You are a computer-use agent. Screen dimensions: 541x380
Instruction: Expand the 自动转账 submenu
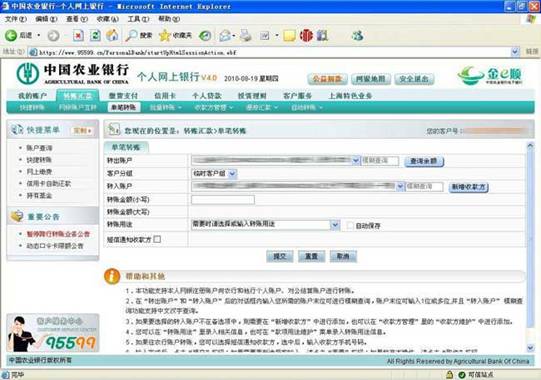pos(307,107)
